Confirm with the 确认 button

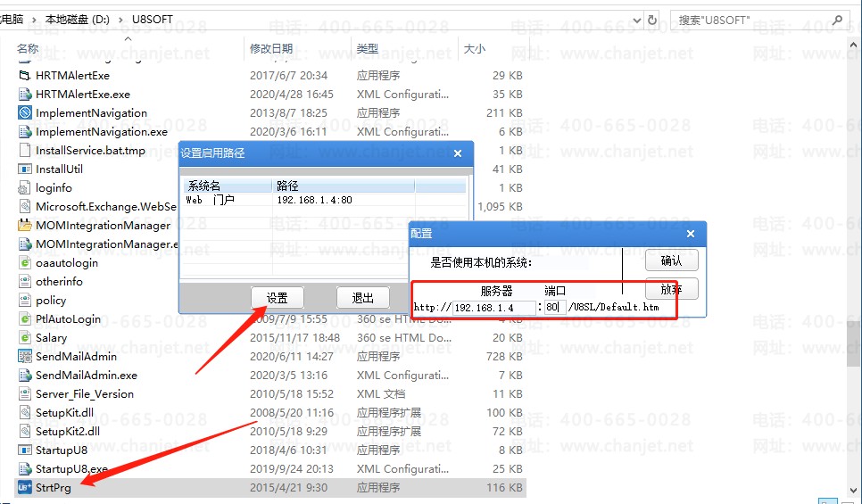pos(671,260)
